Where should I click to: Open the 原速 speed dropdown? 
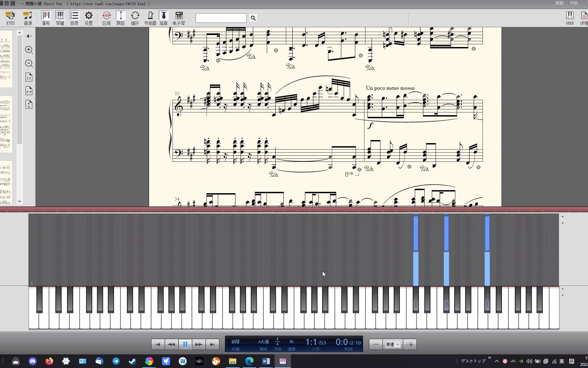click(393, 344)
